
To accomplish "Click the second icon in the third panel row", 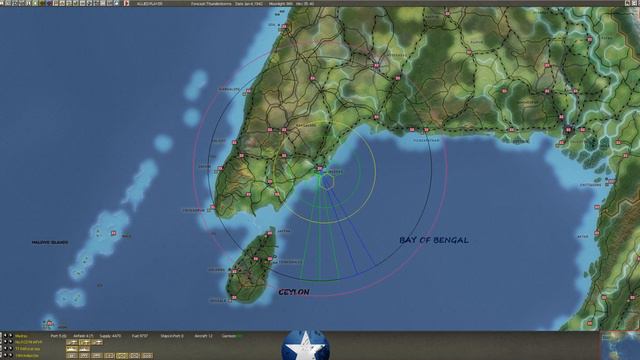I will 84,349.
